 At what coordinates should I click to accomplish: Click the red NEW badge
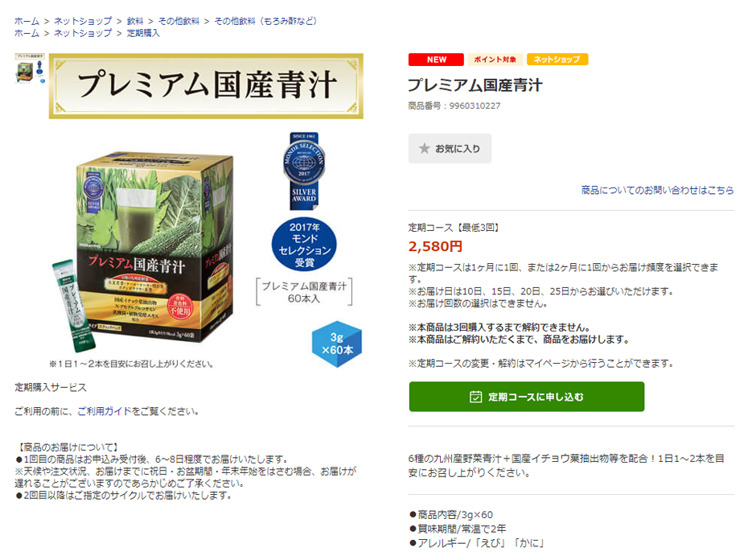pos(436,60)
